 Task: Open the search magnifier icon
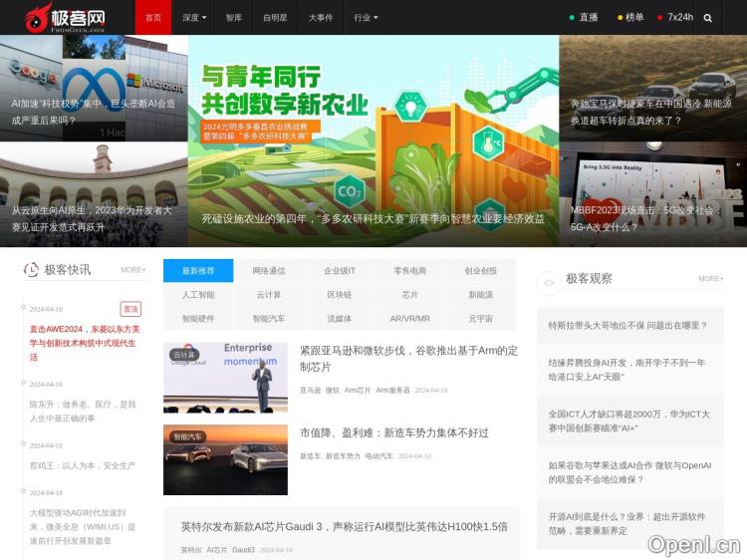point(708,18)
